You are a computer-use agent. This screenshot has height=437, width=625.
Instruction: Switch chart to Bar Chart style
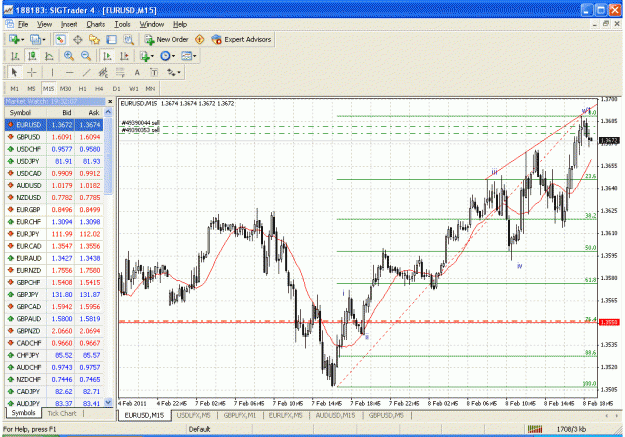tap(15, 56)
